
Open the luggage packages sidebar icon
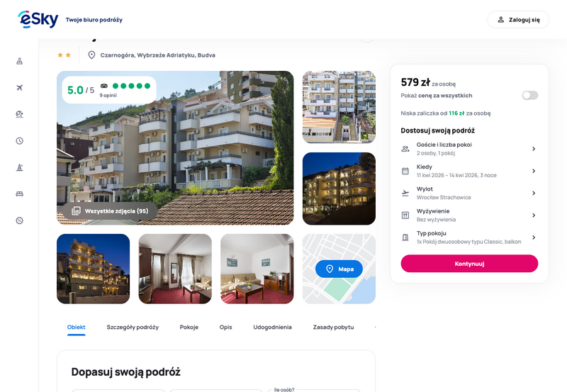pyautogui.click(x=20, y=61)
